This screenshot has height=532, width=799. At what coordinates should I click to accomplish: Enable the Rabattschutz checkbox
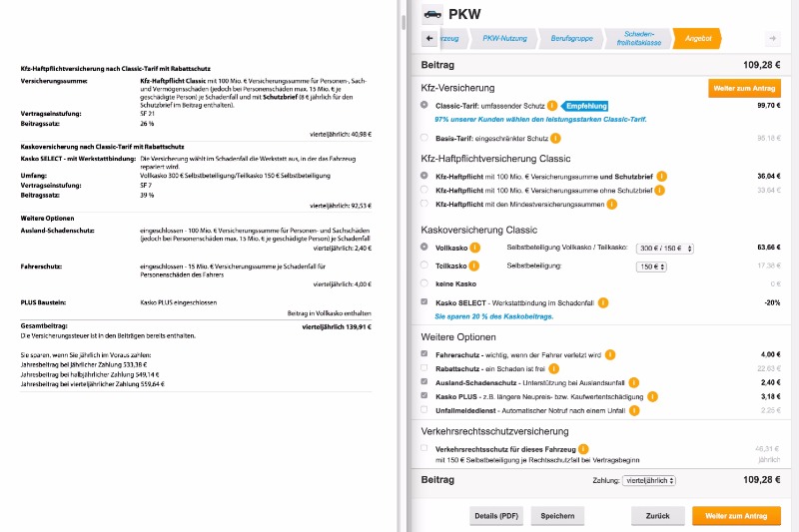[425, 368]
